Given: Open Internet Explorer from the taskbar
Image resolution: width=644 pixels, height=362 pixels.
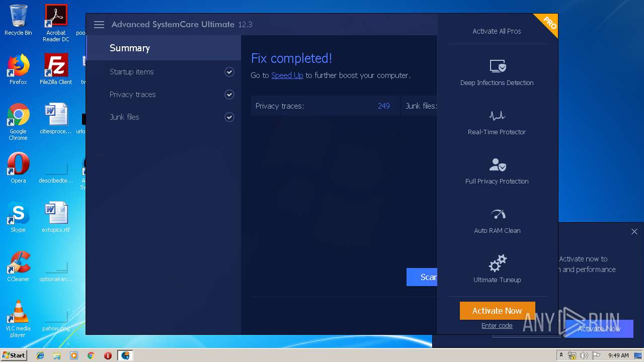Looking at the screenshot, I should coord(40,355).
